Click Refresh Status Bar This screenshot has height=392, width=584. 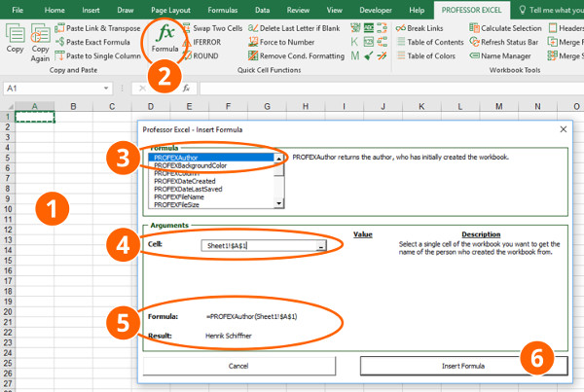[504, 42]
